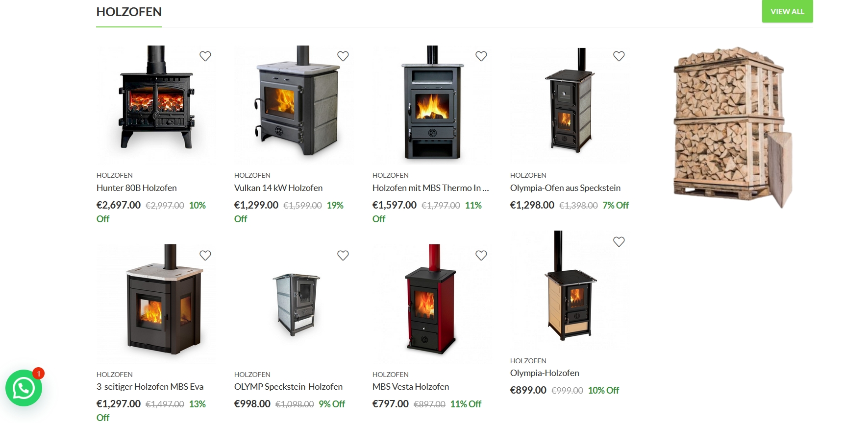Image resolution: width=868 pixels, height=423 pixels.
Task: Open the Hunter 80B Holzofen product link
Action: pyautogui.click(x=136, y=188)
